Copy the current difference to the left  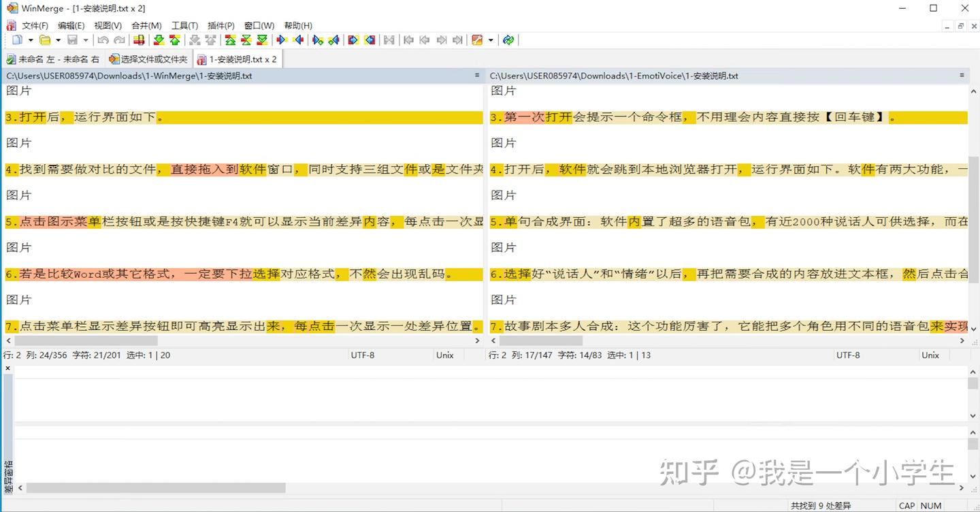tap(299, 39)
